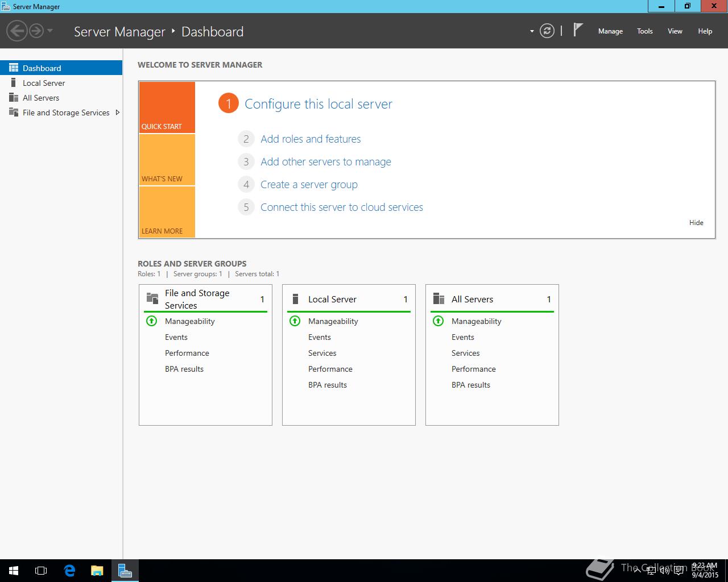Click Connect this server to cloud services

tap(341, 207)
